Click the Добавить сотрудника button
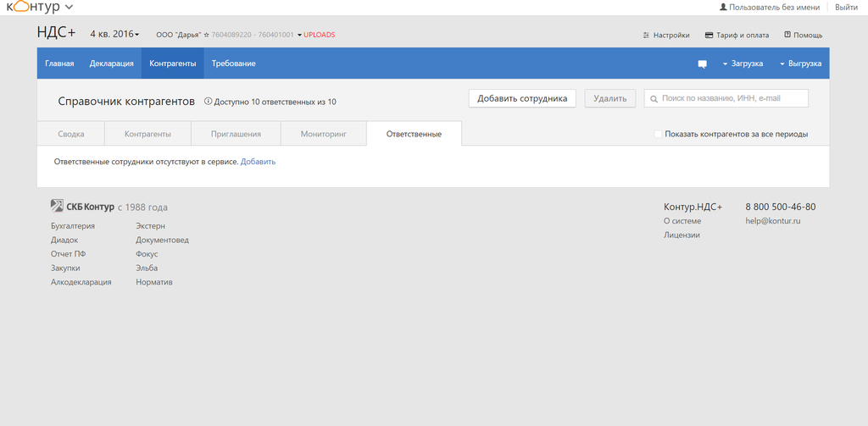 pyautogui.click(x=522, y=98)
